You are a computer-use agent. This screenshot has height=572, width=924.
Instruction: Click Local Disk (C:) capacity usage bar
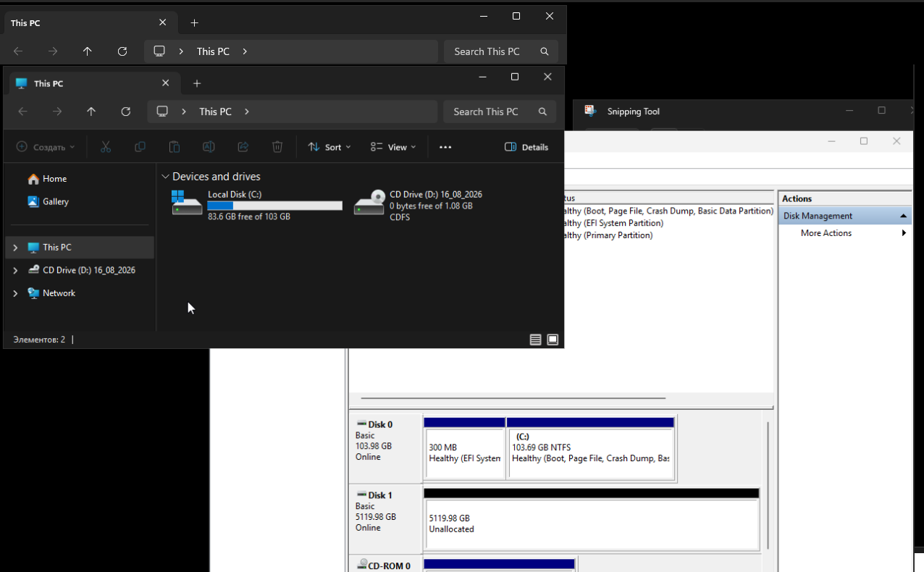[x=274, y=206]
